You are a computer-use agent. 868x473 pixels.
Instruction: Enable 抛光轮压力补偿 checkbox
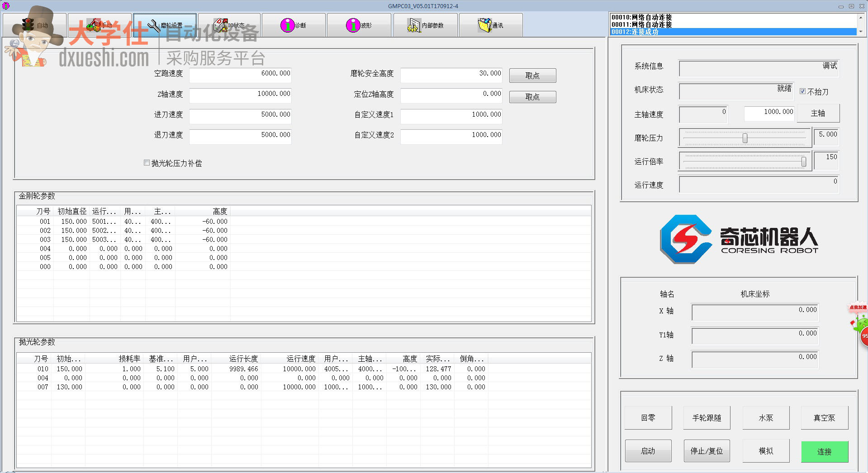[147, 163]
